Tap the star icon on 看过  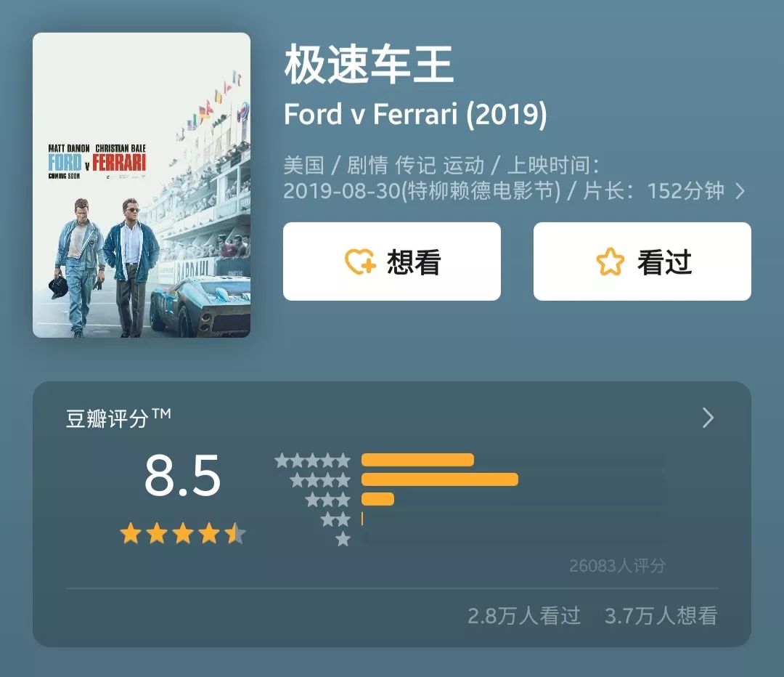point(610,262)
